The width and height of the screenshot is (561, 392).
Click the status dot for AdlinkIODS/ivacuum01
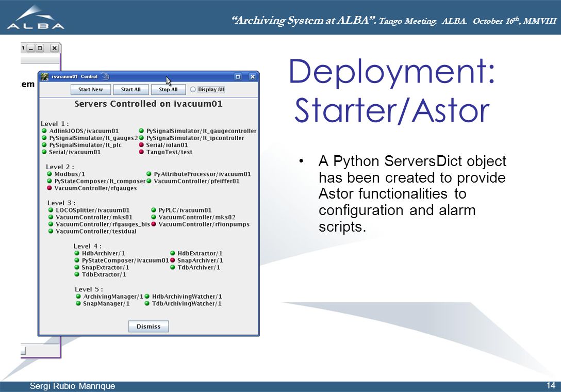pyautogui.click(x=44, y=131)
